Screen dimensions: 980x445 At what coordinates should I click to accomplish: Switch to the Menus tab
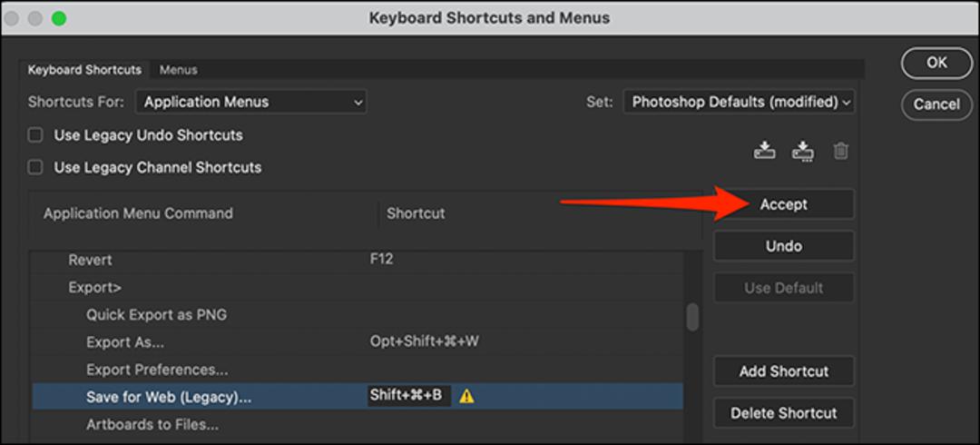click(178, 70)
